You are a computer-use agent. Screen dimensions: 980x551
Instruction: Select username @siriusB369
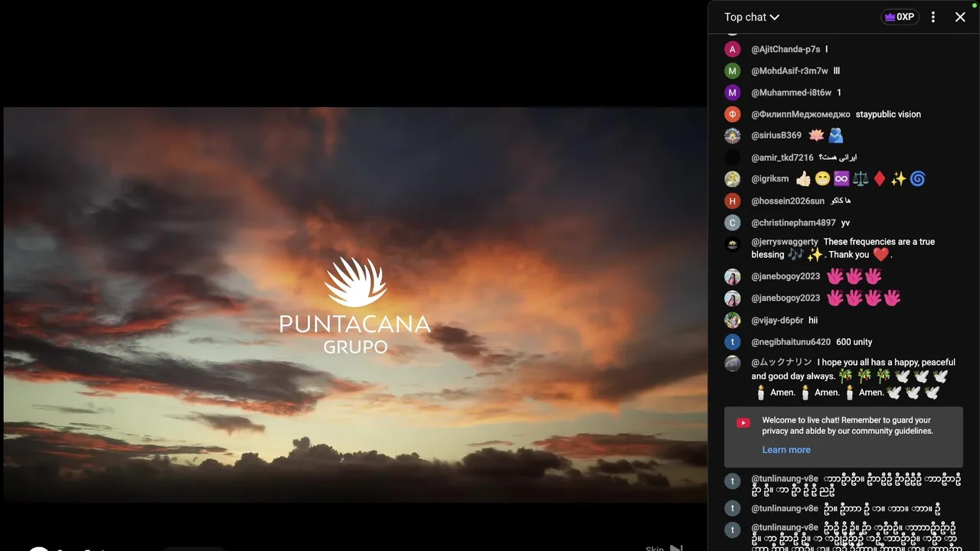(776, 135)
